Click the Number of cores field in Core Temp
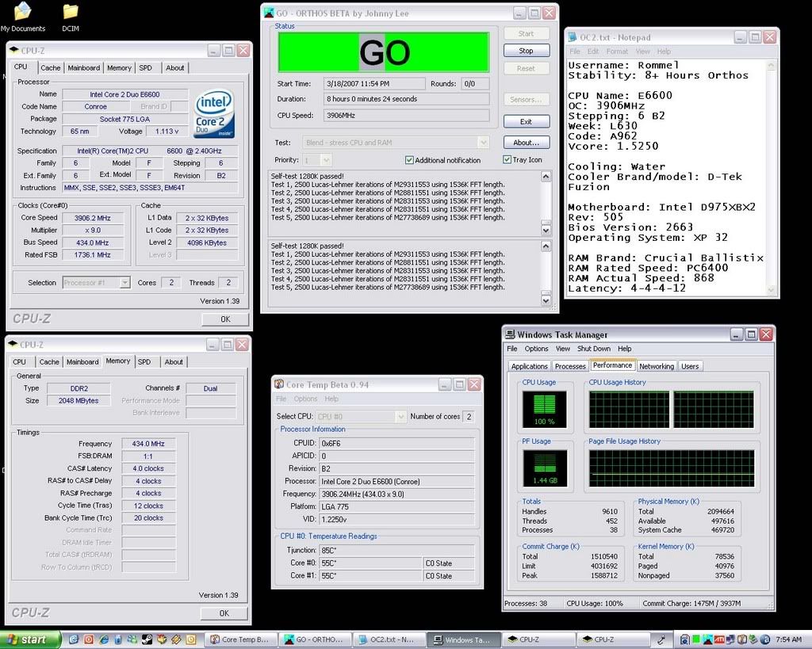Viewport: 812px width, 649px height. (x=469, y=417)
